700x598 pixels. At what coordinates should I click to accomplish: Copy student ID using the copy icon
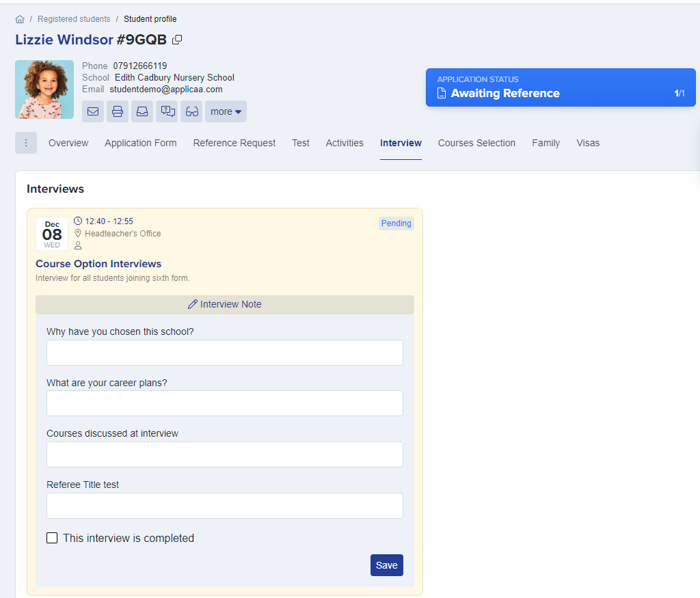point(177,40)
